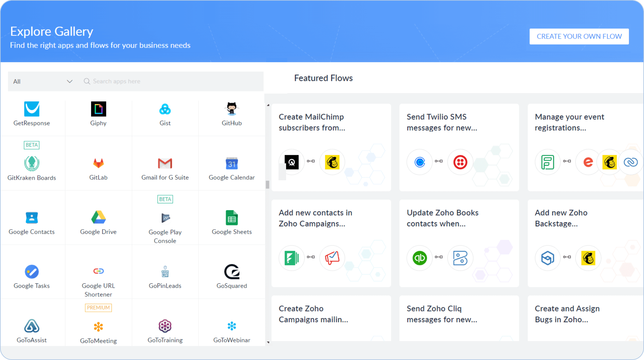Expand the All category filter dropdown
Image resolution: width=644 pixels, height=360 pixels.
pyautogui.click(x=42, y=81)
